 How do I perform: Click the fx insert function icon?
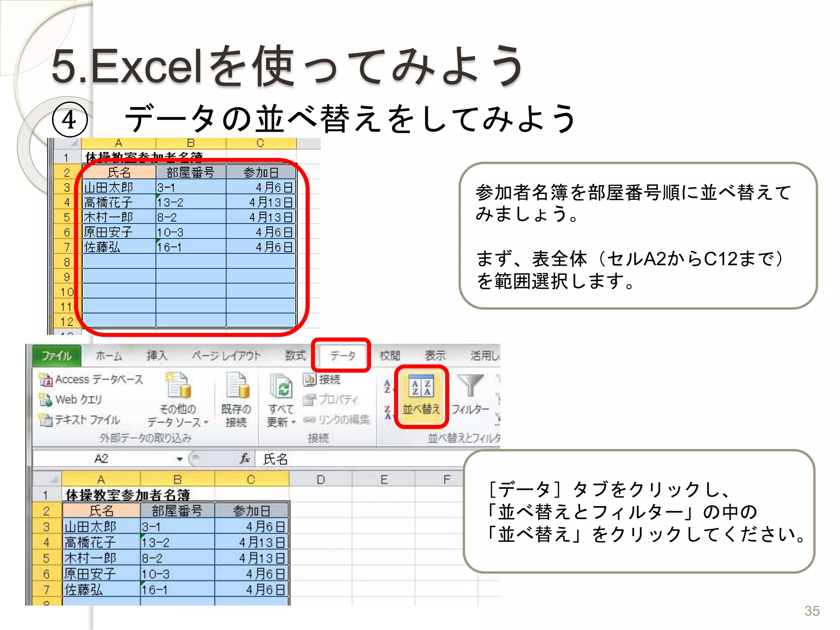coord(245,459)
